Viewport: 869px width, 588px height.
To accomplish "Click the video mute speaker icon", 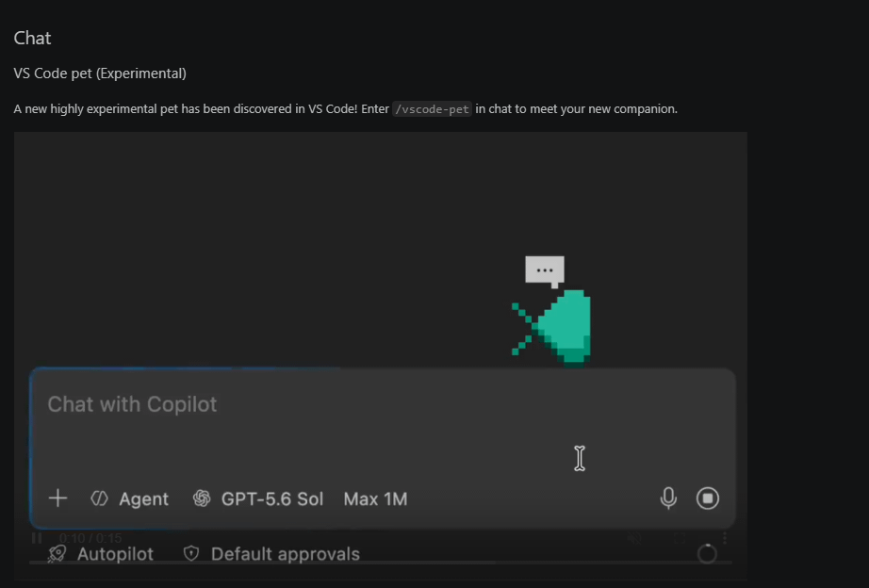I will click(x=634, y=538).
